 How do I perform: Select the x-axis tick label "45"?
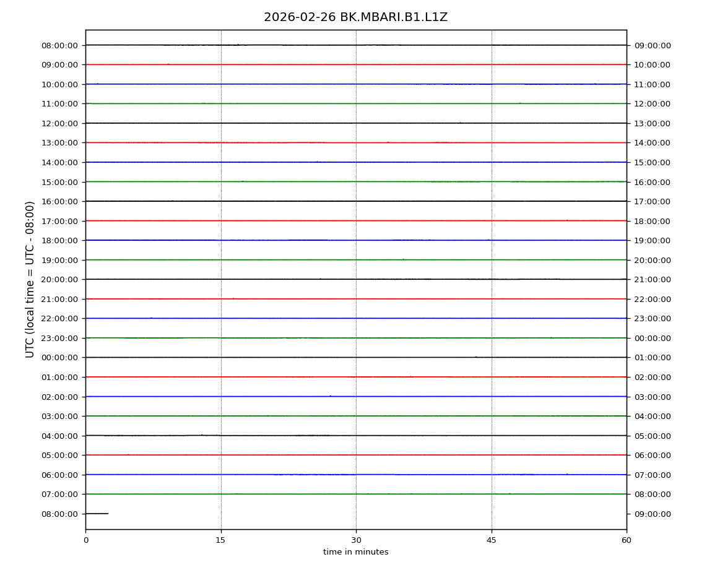[492, 540]
